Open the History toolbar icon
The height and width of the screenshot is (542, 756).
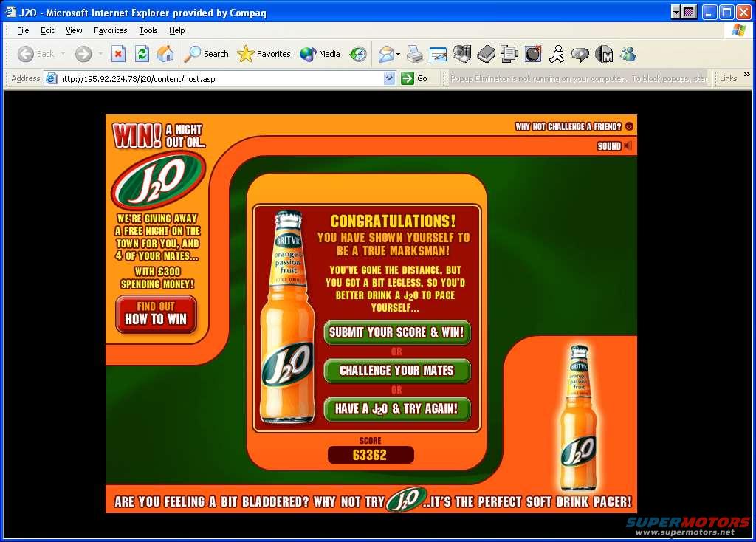click(x=358, y=54)
